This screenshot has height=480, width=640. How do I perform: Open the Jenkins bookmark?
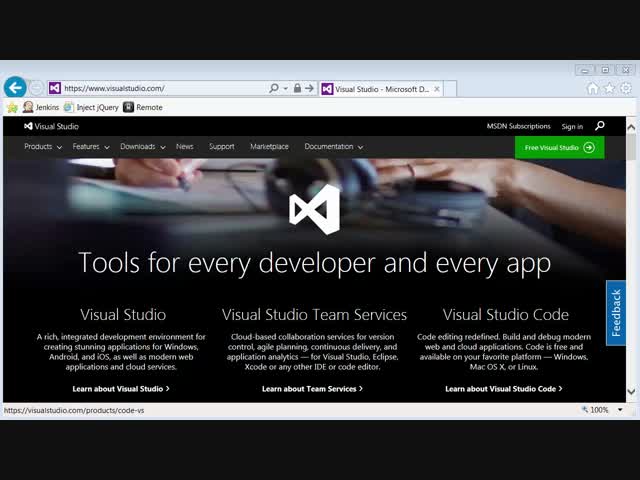click(x=41, y=107)
